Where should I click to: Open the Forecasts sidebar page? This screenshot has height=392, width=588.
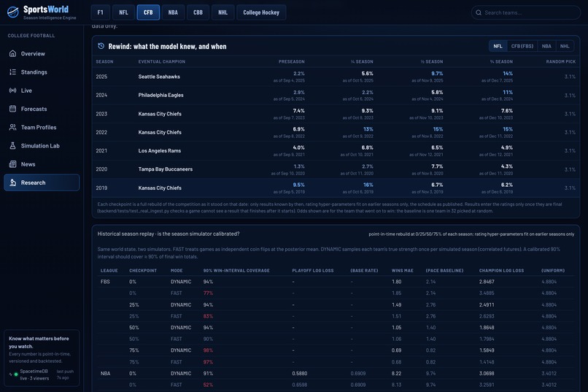pyautogui.click(x=42, y=109)
